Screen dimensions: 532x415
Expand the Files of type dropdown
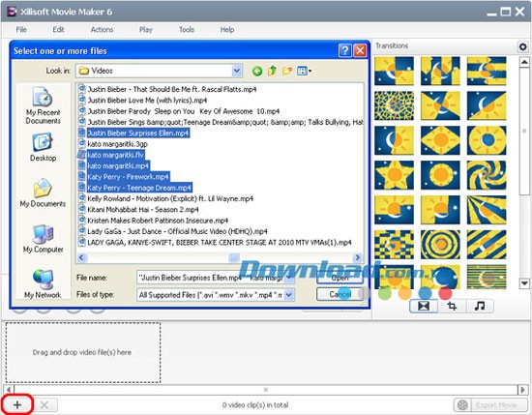tap(289, 295)
